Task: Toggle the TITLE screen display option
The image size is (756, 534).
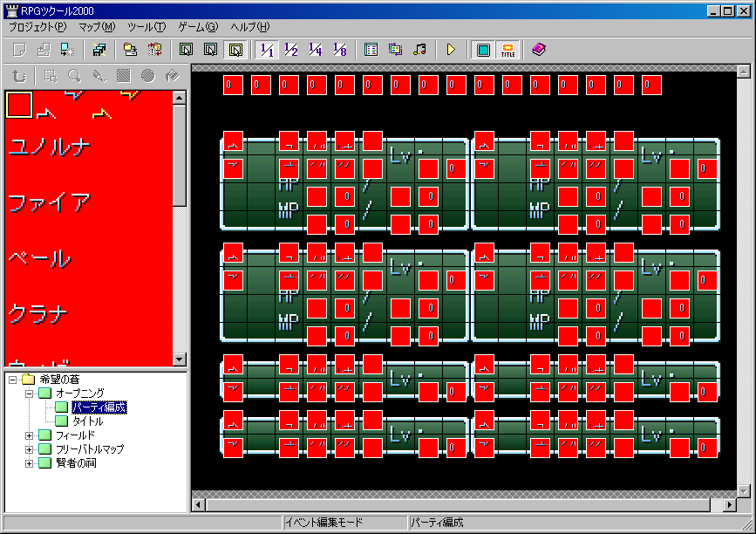Action: point(507,50)
